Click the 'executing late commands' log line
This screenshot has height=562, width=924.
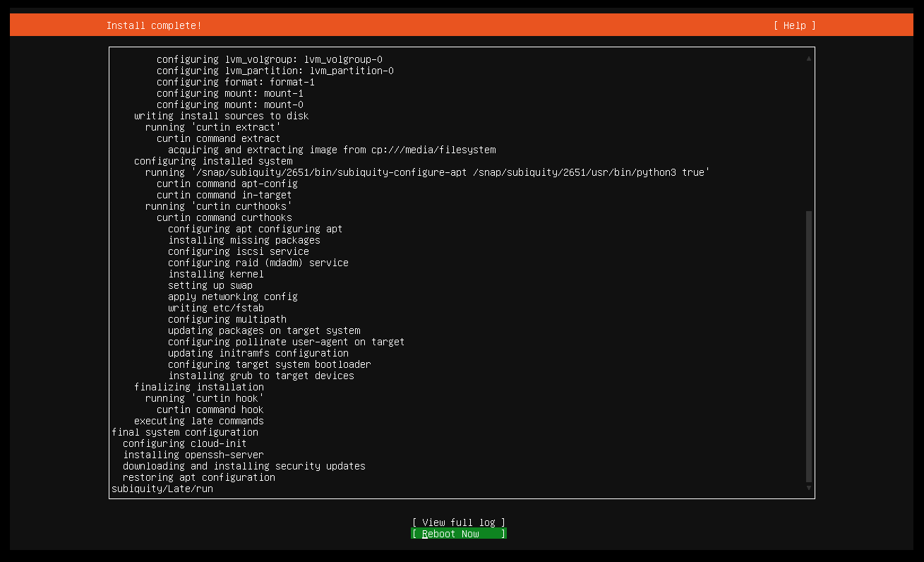pyautogui.click(x=199, y=420)
